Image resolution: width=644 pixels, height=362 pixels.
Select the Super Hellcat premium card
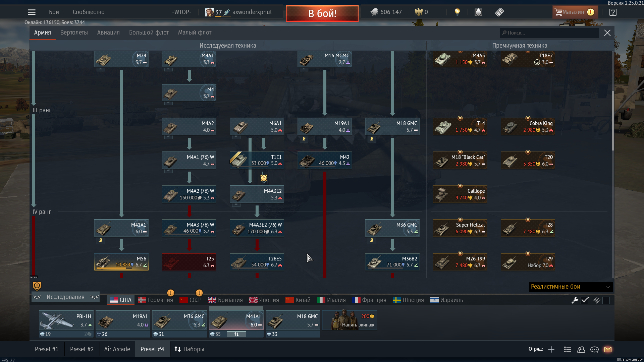pos(460,228)
